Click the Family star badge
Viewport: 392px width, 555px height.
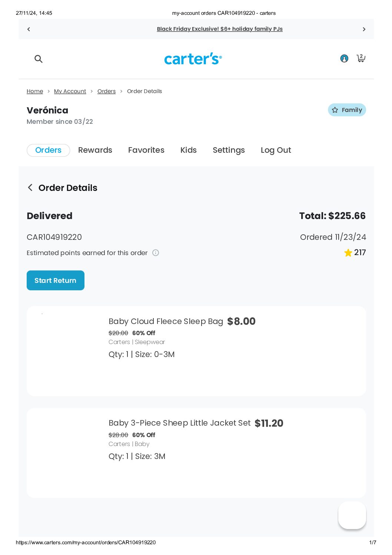(347, 110)
